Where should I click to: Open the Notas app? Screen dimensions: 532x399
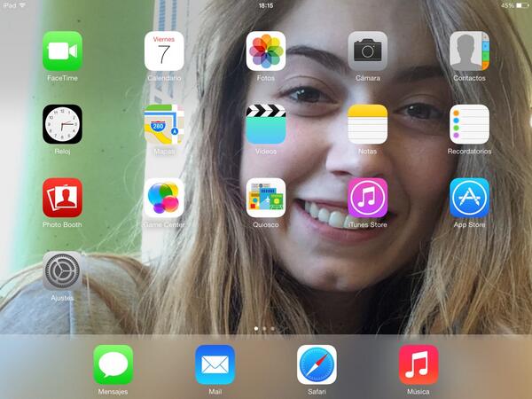tap(368, 124)
